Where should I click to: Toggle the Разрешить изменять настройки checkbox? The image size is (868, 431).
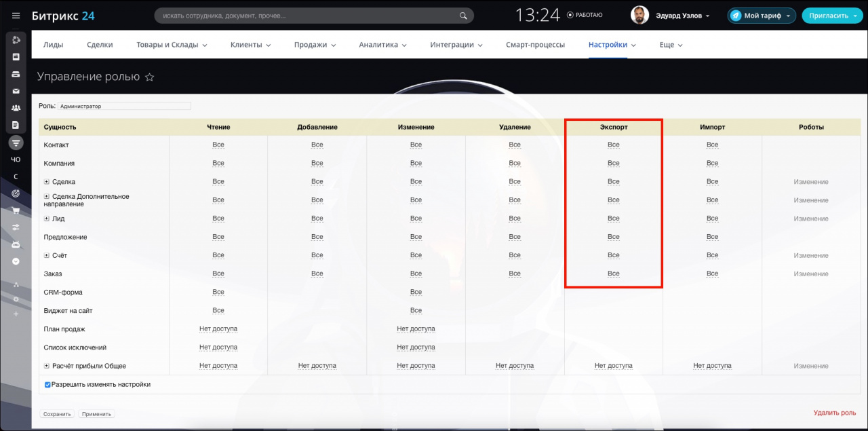point(47,385)
